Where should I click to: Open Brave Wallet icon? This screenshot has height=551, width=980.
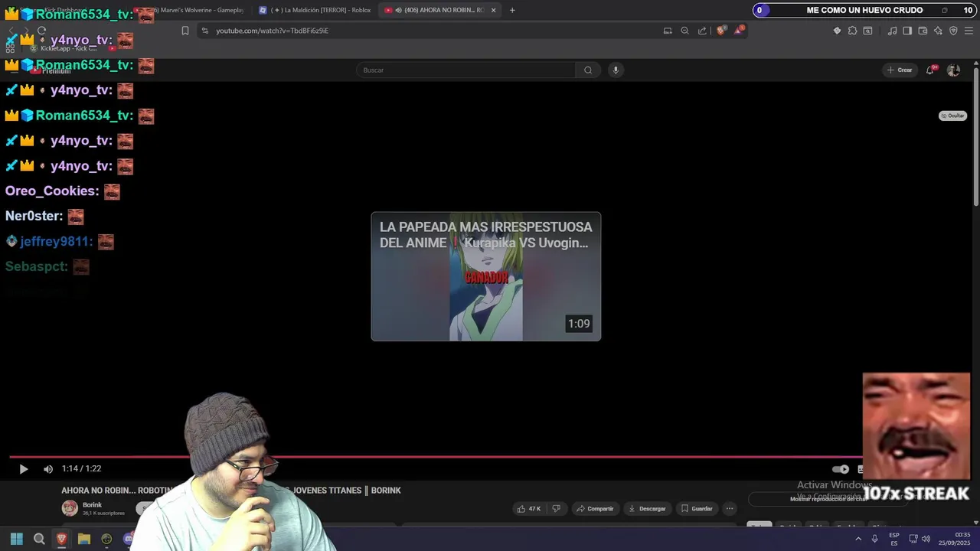(923, 31)
